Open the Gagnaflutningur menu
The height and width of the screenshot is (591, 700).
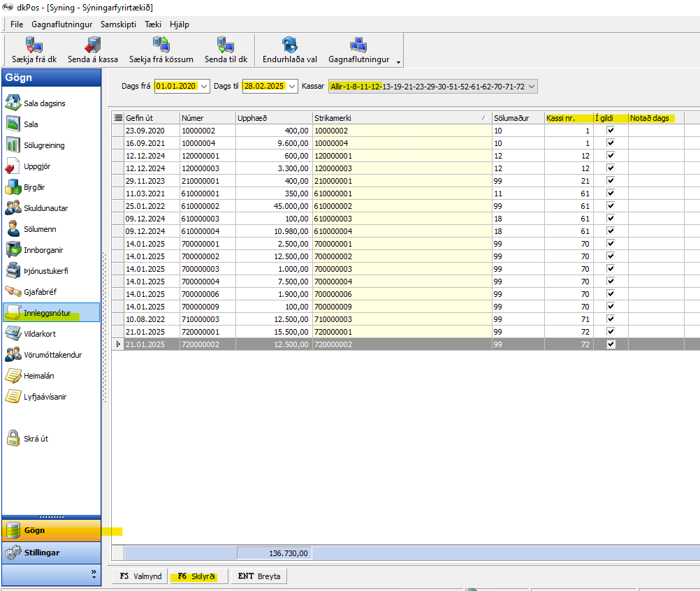pyautogui.click(x=63, y=24)
